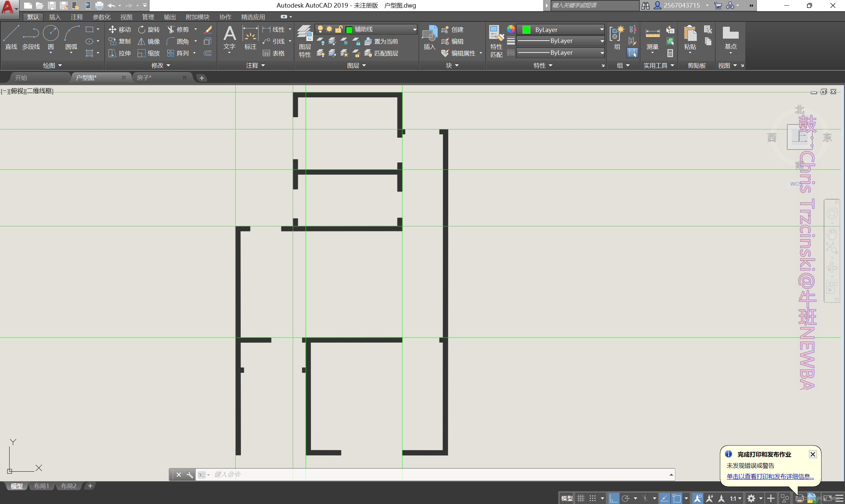Screen dimensions: 845x504
Task: Toggle grid display in status bar
Action: pos(581,498)
